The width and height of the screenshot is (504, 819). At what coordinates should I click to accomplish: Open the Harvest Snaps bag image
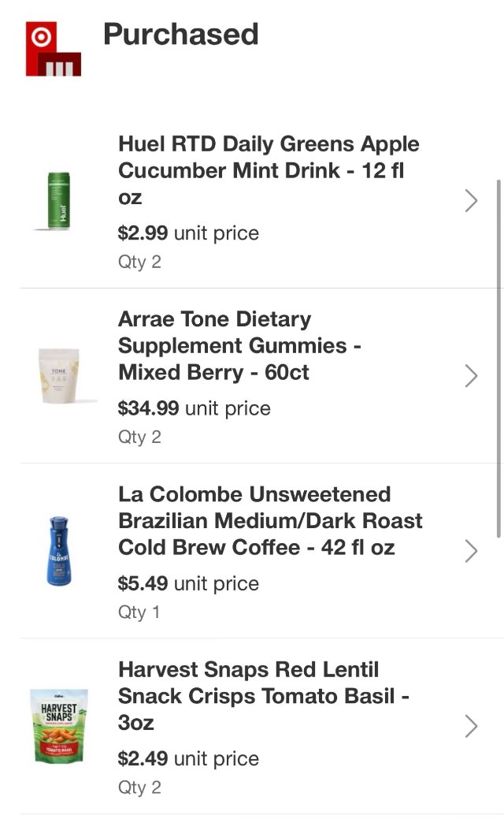click(x=59, y=726)
